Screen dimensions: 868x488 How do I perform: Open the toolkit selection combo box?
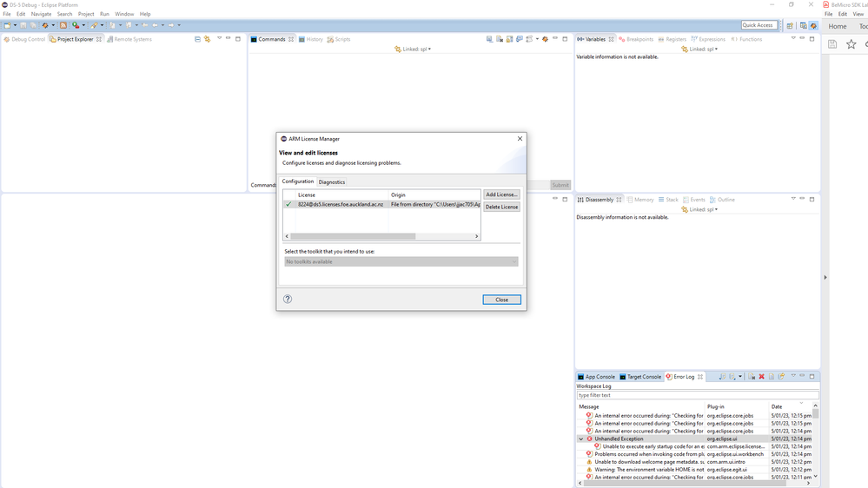(401, 261)
